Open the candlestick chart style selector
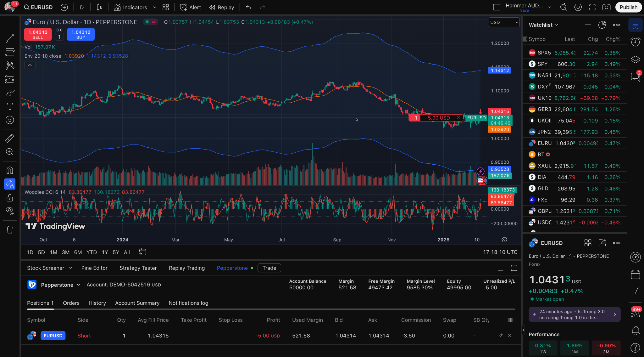 click(99, 7)
